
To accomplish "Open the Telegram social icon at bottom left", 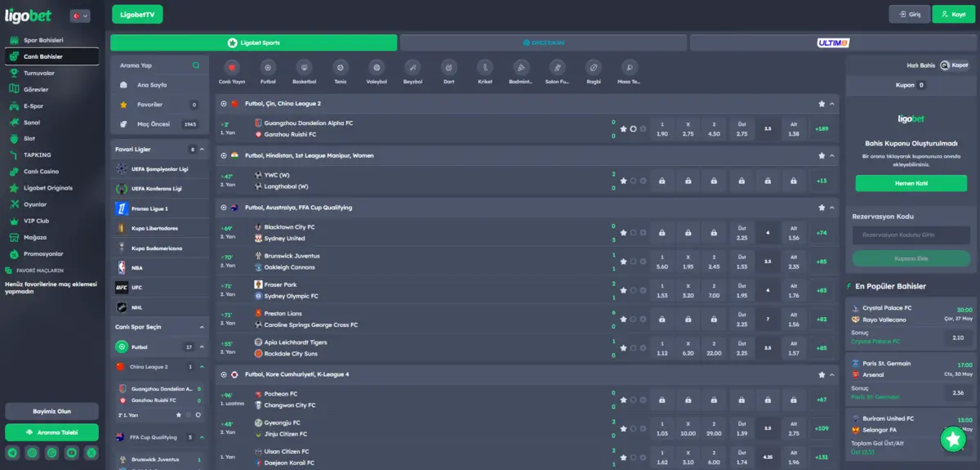I will click(12, 452).
